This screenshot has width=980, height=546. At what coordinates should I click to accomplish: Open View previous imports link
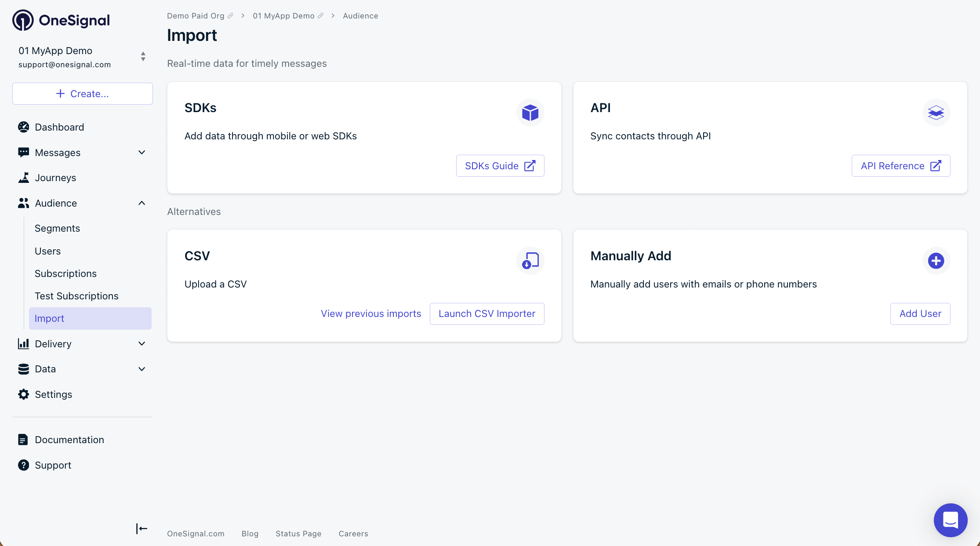pos(371,314)
